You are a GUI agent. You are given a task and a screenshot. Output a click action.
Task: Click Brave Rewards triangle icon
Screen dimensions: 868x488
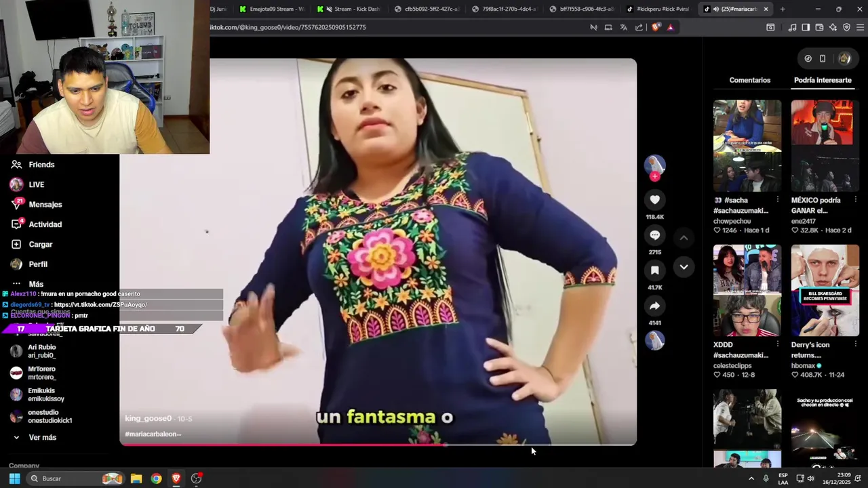(x=670, y=27)
